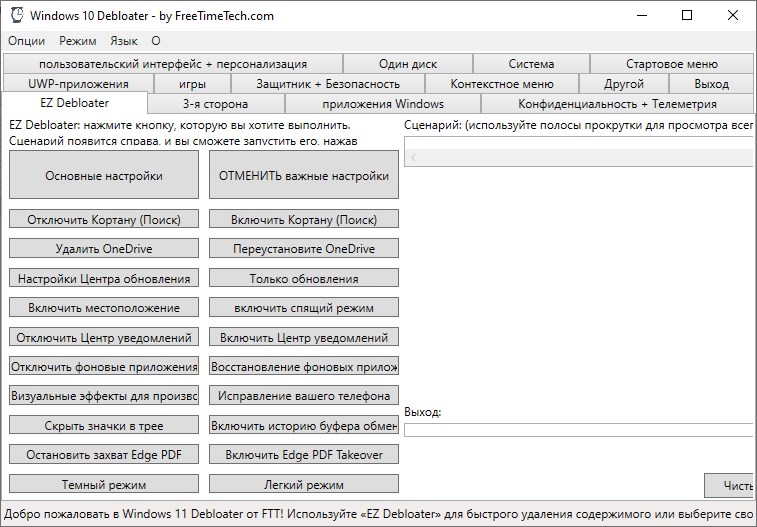Click Включить местоположение button
This screenshot has width=757, height=527.
pyautogui.click(x=104, y=307)
